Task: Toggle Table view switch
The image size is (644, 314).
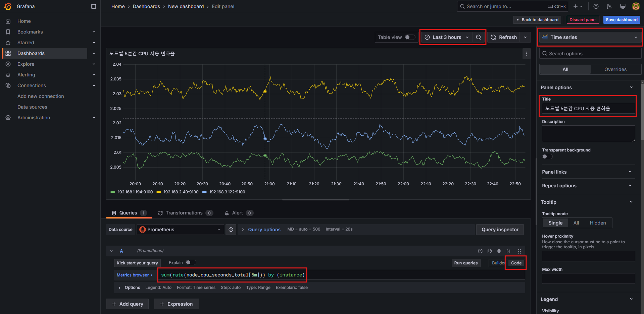Action: pos(410,37)
